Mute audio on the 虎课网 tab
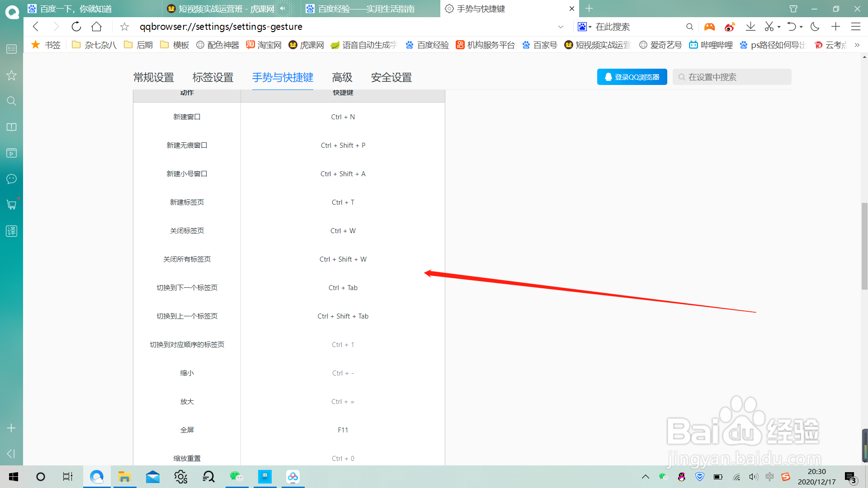Viewport: 868px width, 488px height. (x=283, y=9)
